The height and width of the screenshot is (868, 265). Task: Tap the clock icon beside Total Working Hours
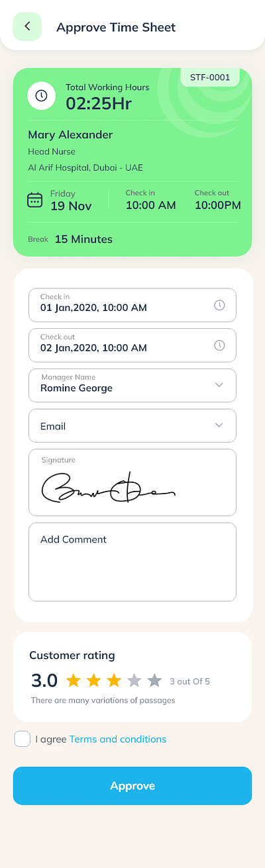pos(41,96)
